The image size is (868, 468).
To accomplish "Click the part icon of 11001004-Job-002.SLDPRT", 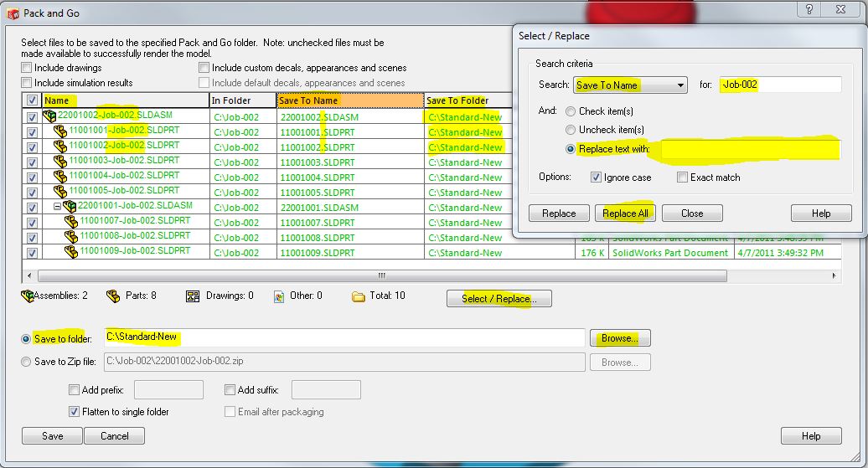I will tap(60, 177).
